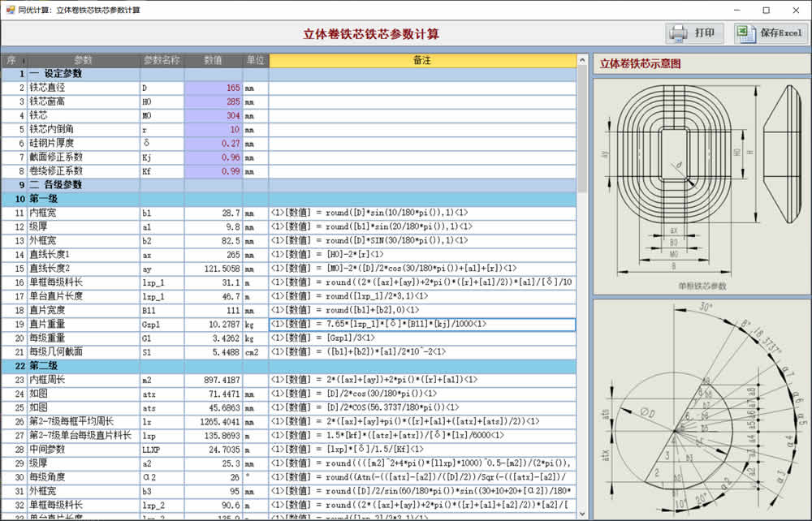Click the table vertical scrollbar thumb
Image resolution: width=812 pixels, height=521 pixels.
point(582,129)
